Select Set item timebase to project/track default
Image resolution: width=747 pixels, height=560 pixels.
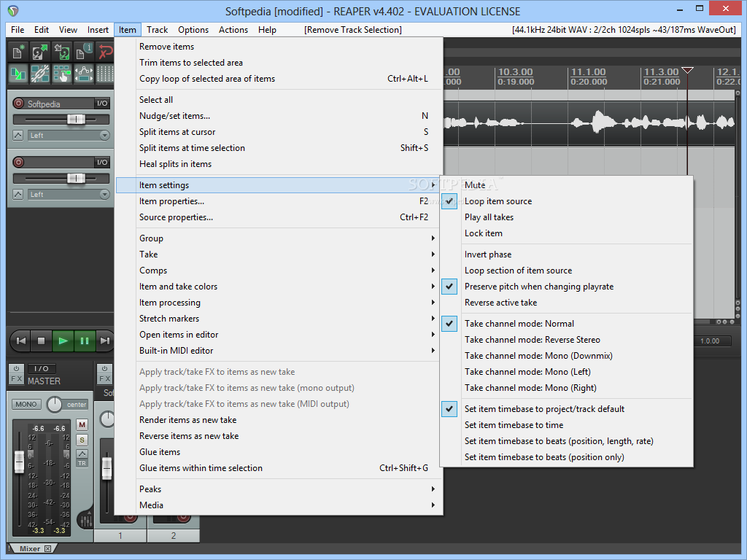(566, 408)
